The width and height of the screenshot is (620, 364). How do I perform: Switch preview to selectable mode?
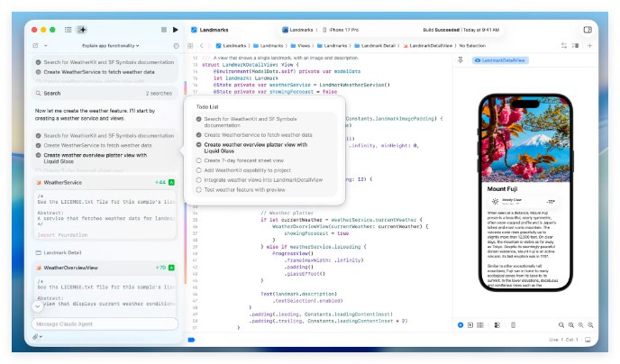tap(470, 325)
